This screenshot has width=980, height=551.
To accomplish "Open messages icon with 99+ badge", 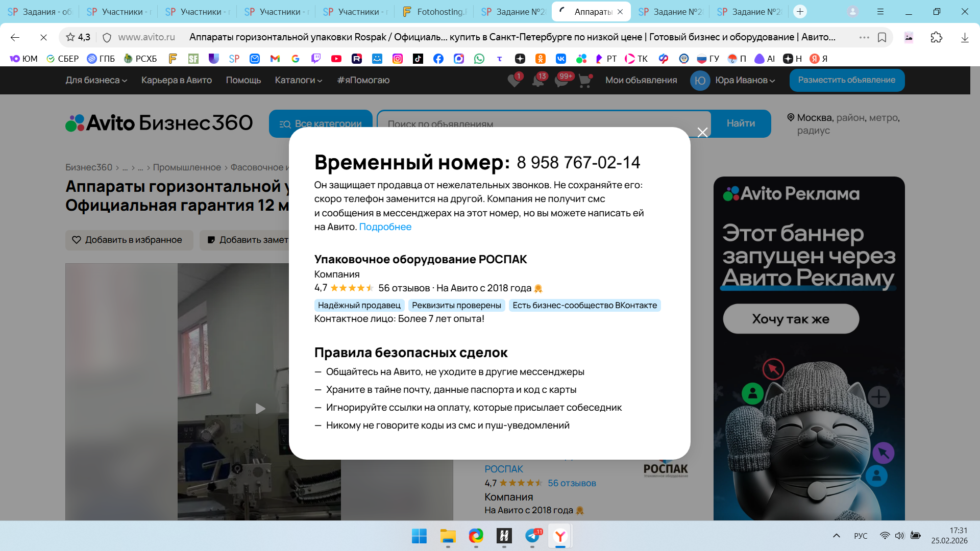I will coord(561,81).
